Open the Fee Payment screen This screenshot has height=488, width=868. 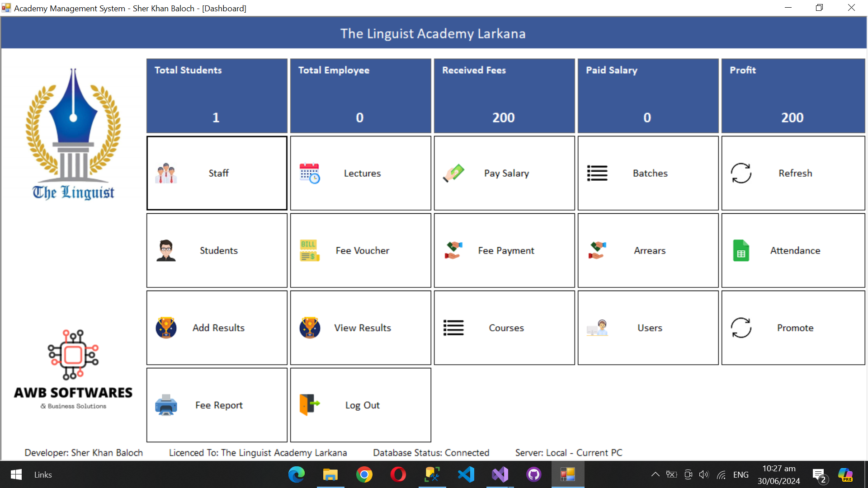click(505, 250)
